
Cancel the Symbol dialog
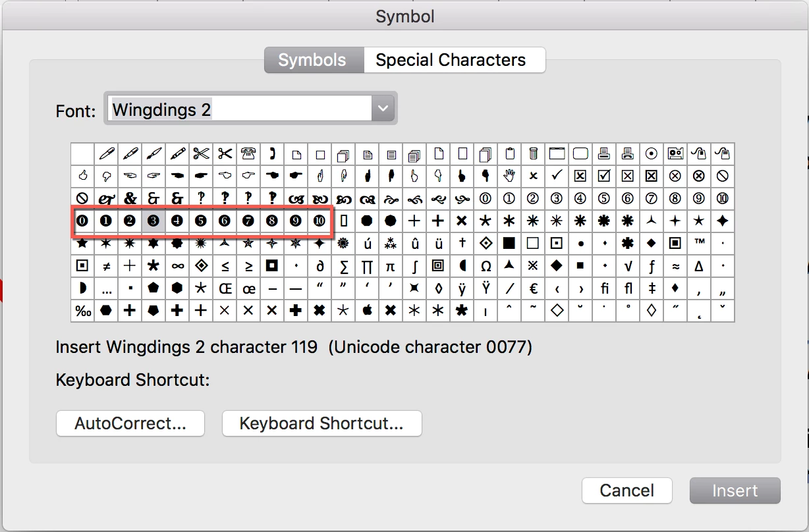pyautogui.click(x=627, y=491)
